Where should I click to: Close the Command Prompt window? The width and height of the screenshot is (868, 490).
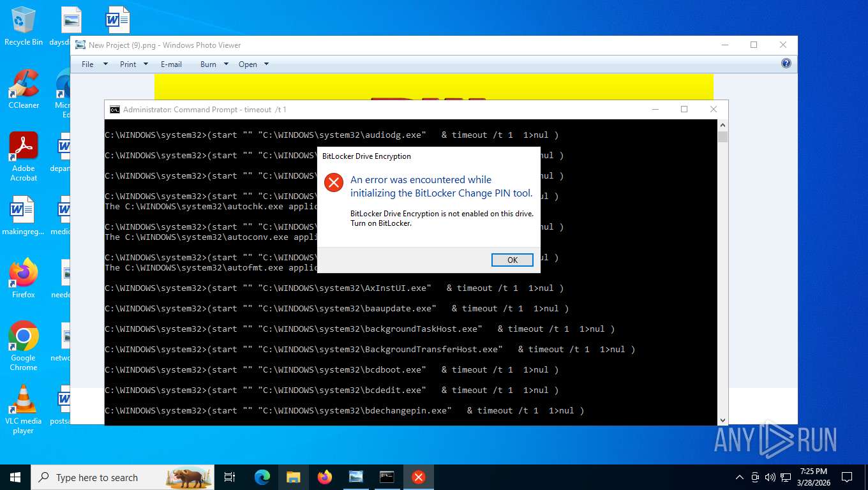pos(714,109)
